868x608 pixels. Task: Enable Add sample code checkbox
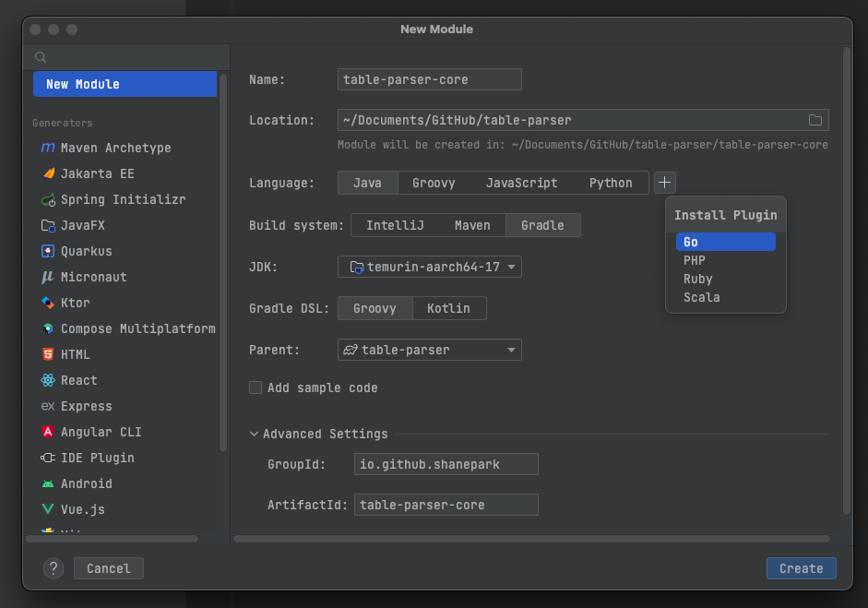tap(256, 387)
